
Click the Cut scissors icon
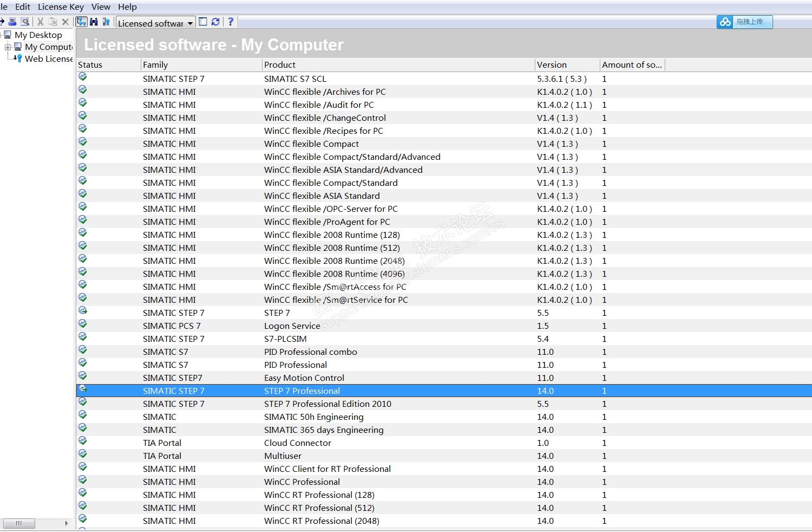pos(40,22)
